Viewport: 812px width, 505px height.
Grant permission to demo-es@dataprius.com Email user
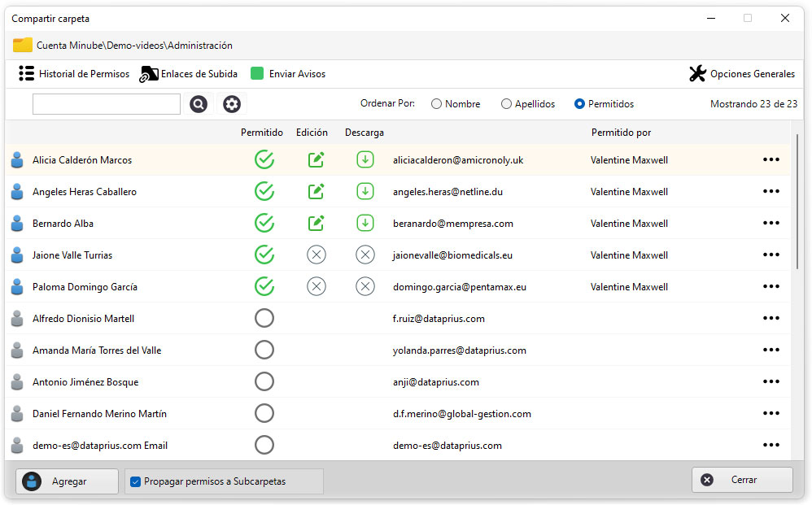tap(264, 445)
